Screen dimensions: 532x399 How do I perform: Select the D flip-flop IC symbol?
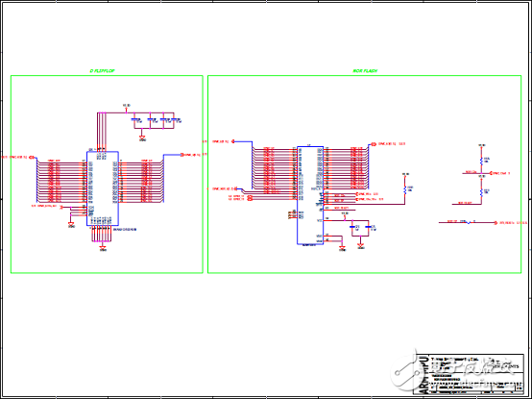pyautogui.click(x=103, y=188)
